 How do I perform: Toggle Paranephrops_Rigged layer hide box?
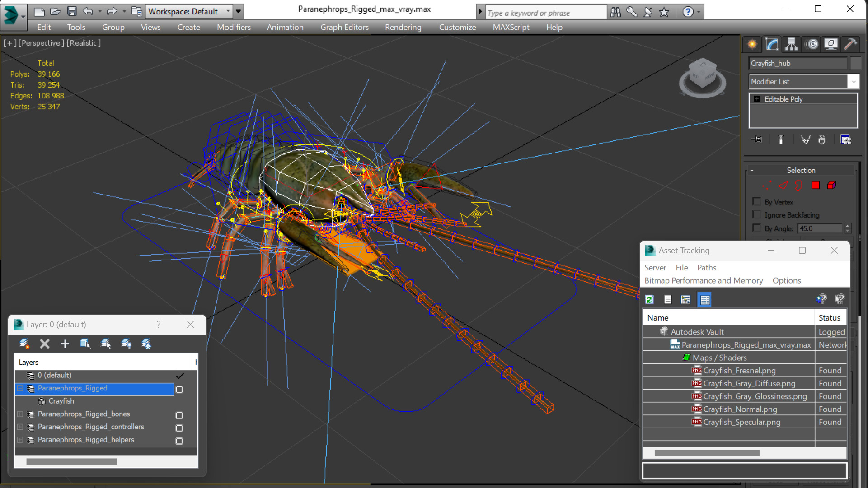tap(179, 389)
